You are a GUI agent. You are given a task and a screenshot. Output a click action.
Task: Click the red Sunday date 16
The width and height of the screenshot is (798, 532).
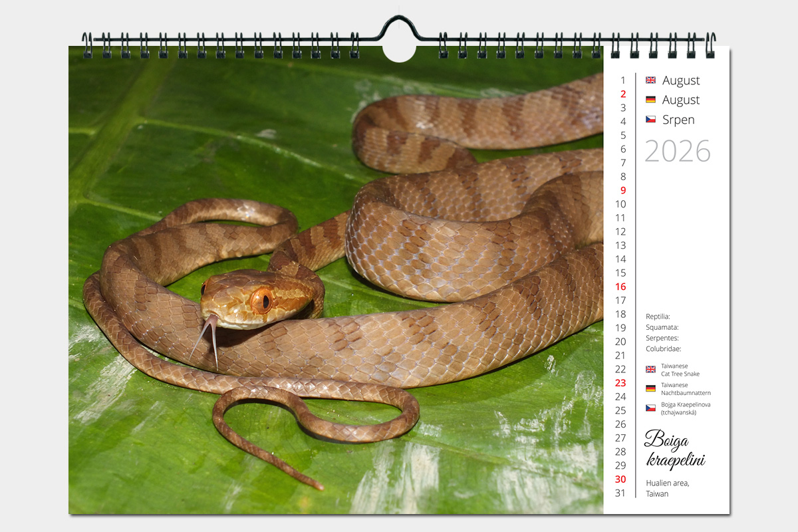(620, 287)
